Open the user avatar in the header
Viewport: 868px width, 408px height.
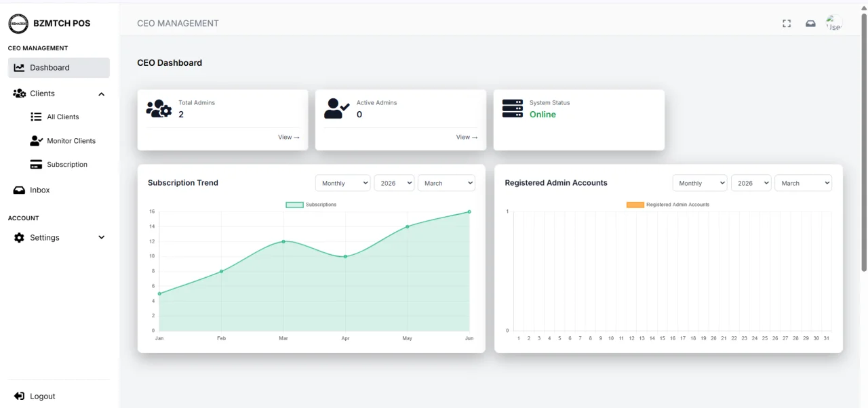pyautogui.click(x=834, y=24)
